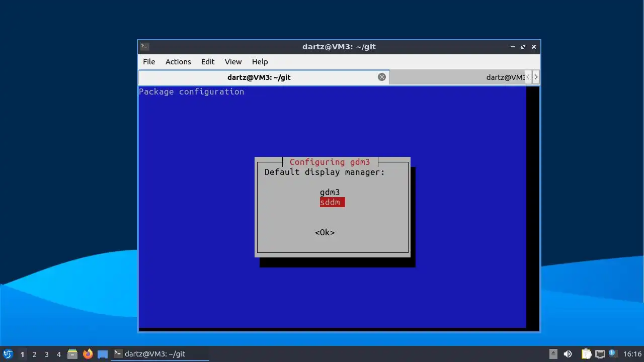Launch Firefox from the panel
Screen dimensions: 644x362
click(88, 354)
